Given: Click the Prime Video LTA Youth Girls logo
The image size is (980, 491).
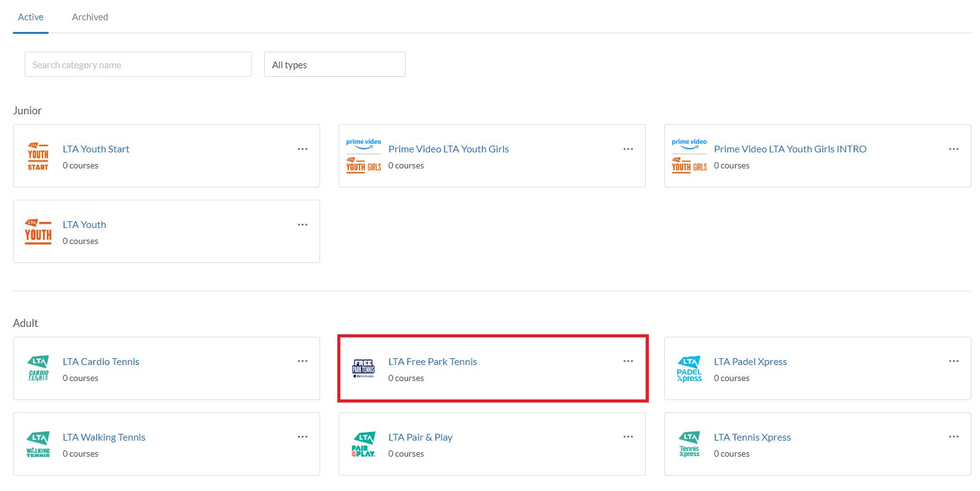Looking at the screenshot, I should (364, 156).
